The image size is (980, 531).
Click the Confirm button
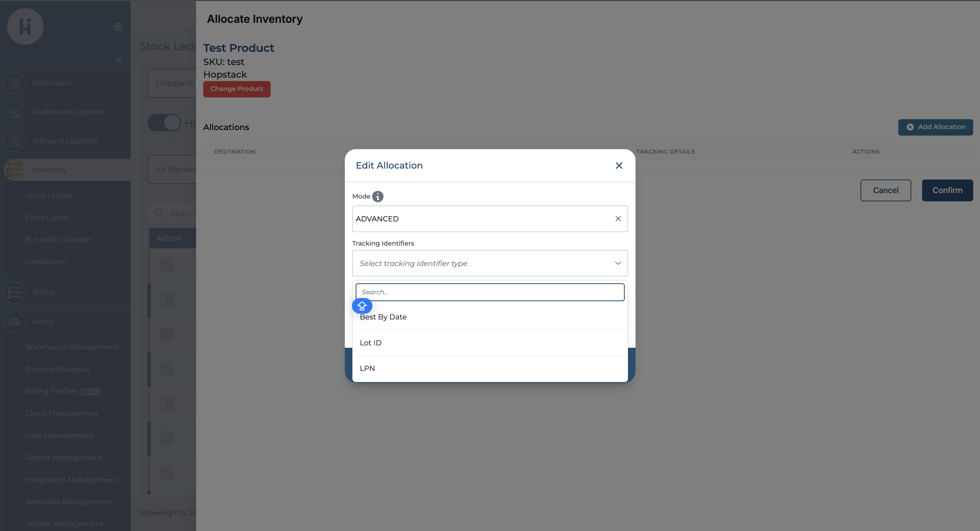point(947,190)
